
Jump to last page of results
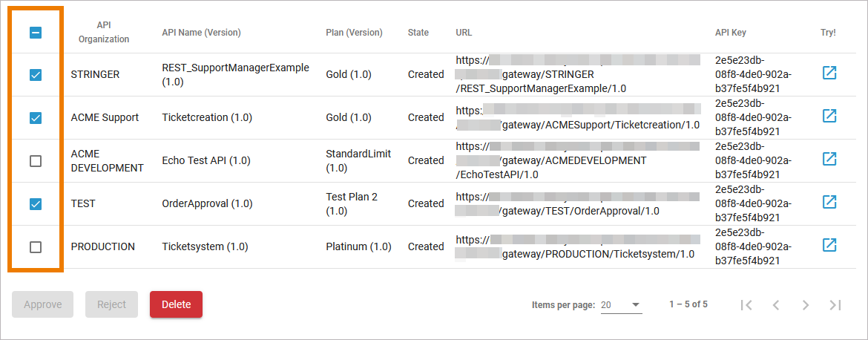pyautogui.click(x=835, y=304)
